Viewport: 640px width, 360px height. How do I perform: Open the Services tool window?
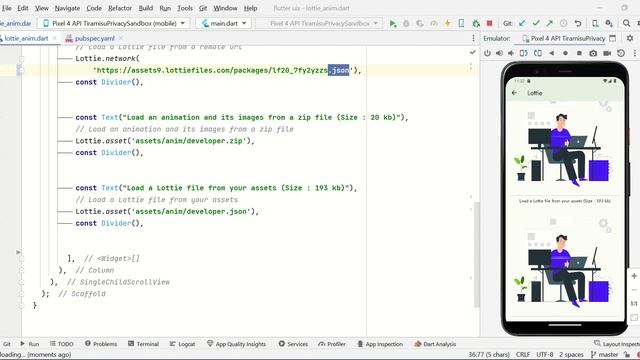point(293,344)
